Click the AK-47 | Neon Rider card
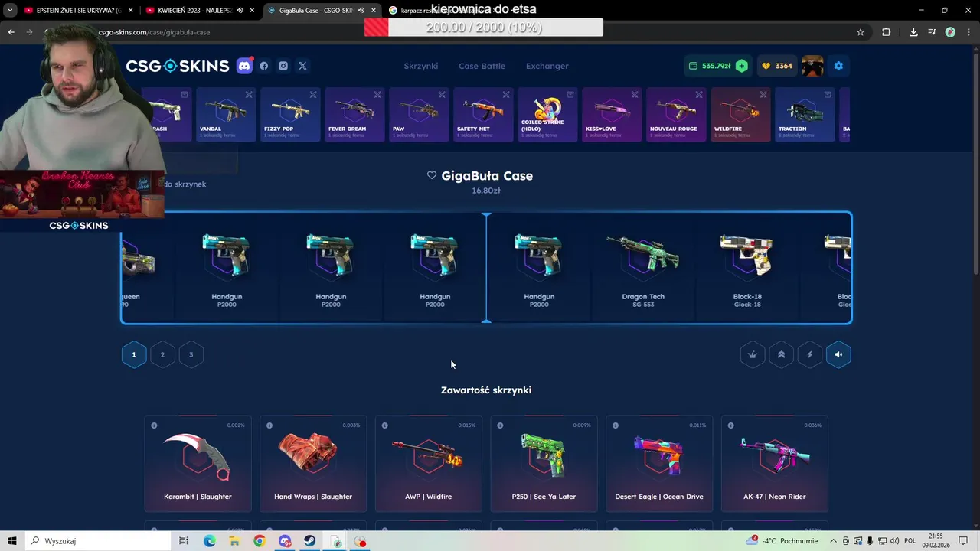This screenshot has width=980, height=551. (775, 464)
